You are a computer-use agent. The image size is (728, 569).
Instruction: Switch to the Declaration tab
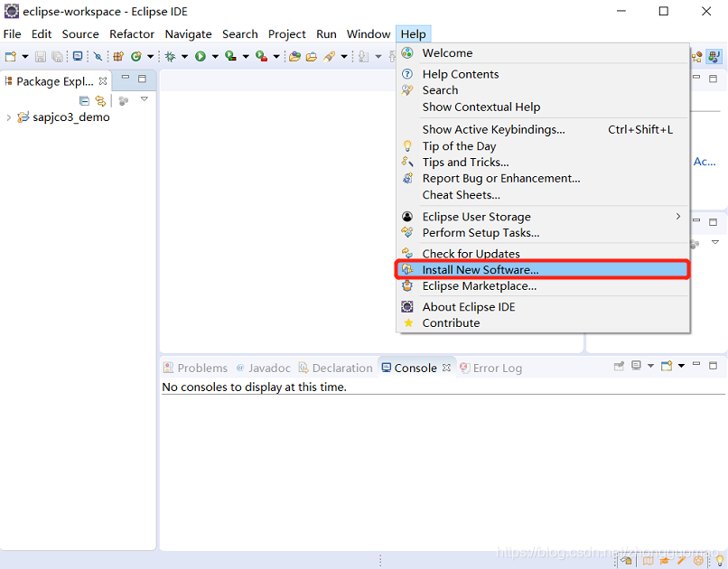(336, 368)
